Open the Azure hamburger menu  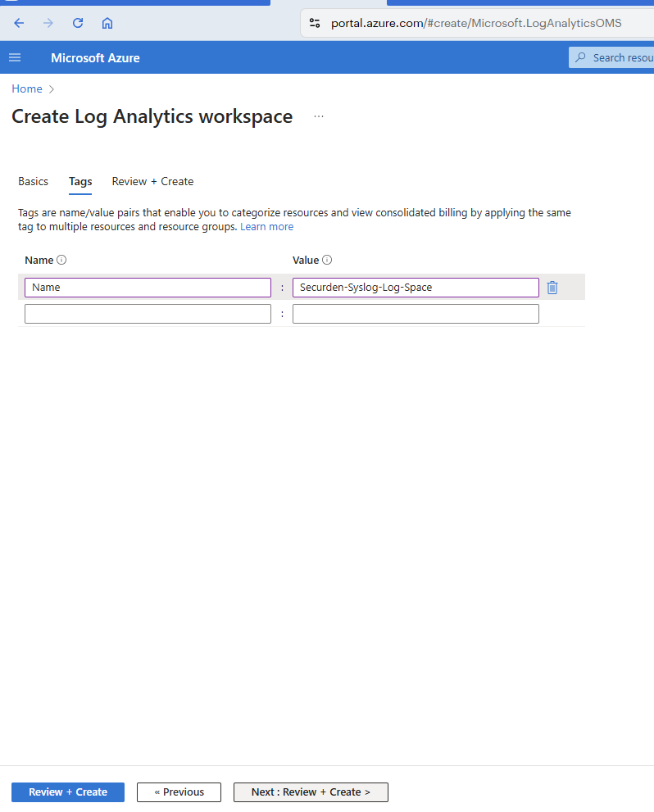[15, 57]
